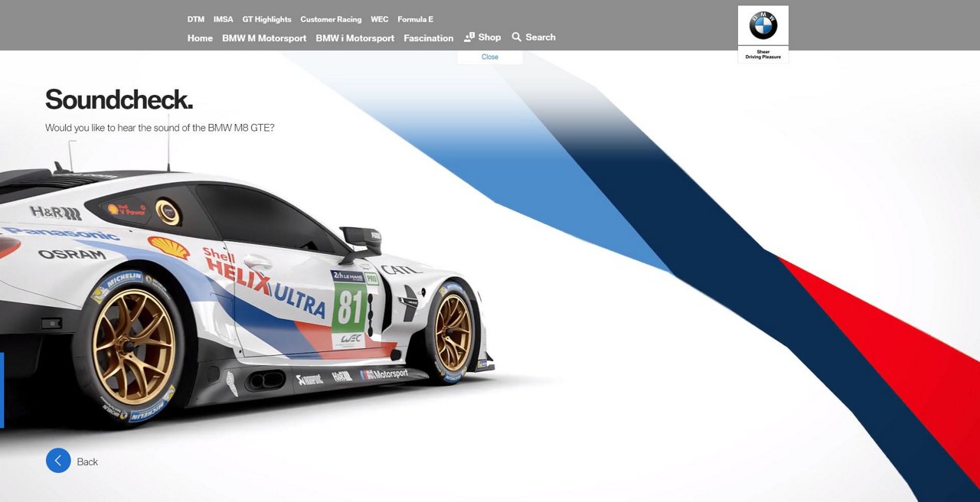Click the magnifying glass search icon

[x=517, y=37]
